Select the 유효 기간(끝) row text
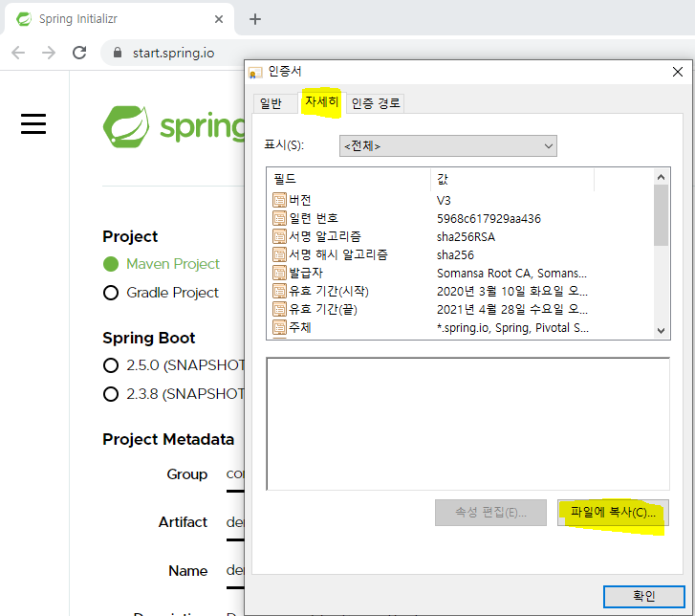The image size is (695, 616). (x=323, y=309)
